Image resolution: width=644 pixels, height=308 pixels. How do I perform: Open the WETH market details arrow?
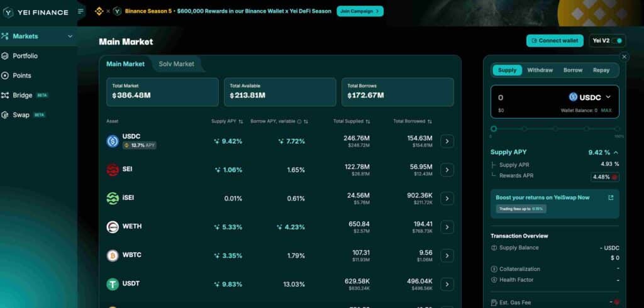447,227
